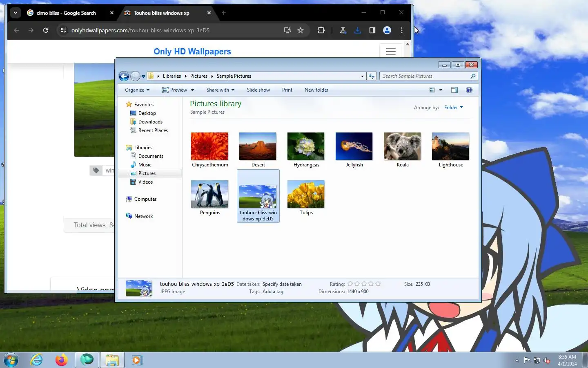
Task: Toggle Chrome side panel
Action: [x=372, y=30]
